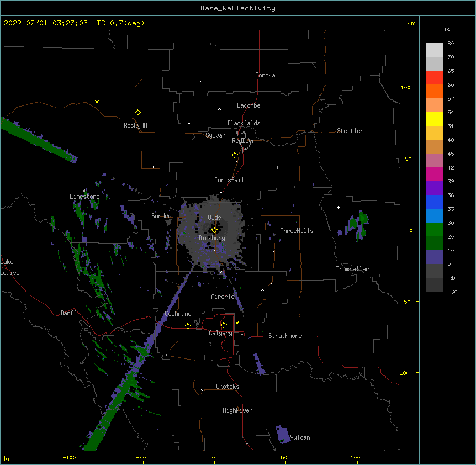Click the 80 value atop the dBZ scale

click(x=451, y=44)
